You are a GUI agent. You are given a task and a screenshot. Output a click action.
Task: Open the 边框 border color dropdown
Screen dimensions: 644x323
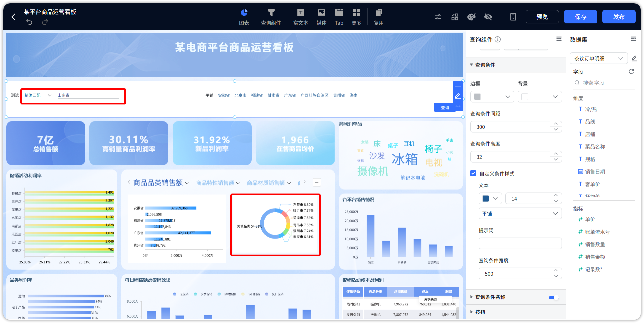click(x=492, y=97)
